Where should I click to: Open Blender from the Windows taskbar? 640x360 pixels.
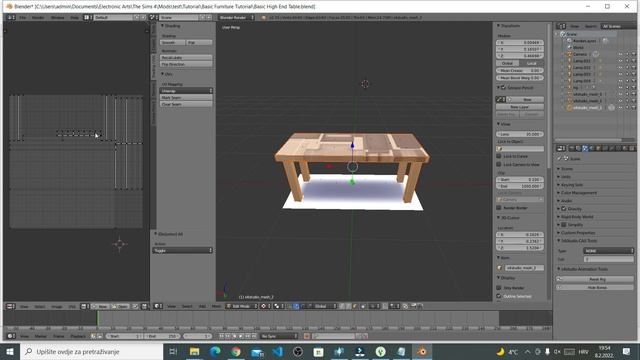coord(422,351)
